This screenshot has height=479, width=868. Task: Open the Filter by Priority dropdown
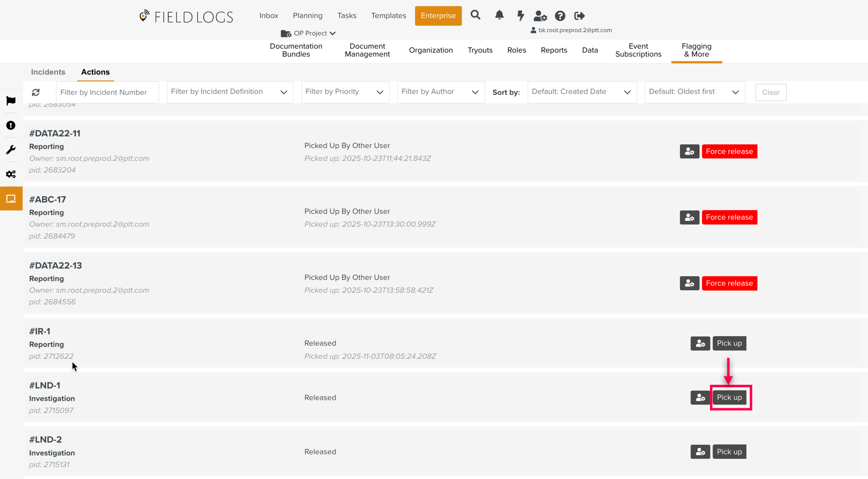click(345, 92)
